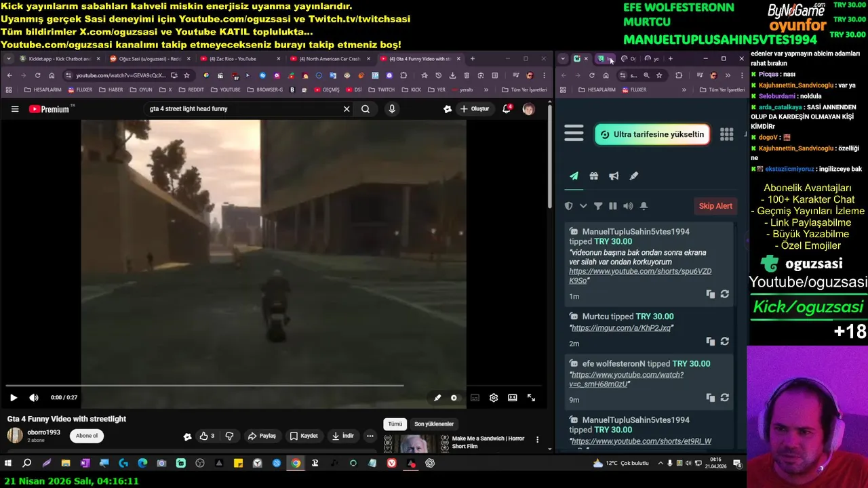Switch to Zac Rios YouTube tab
Screen dimensions: 868x488
point(240,59)
